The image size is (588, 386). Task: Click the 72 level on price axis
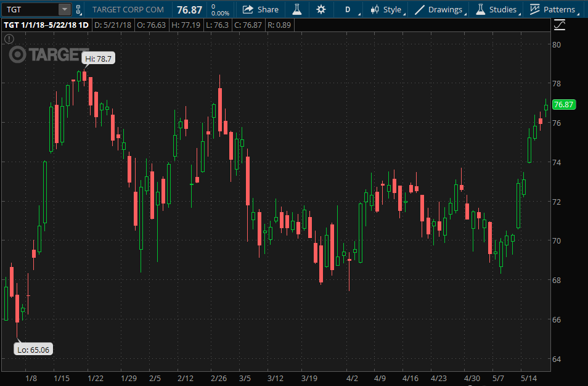557,202
